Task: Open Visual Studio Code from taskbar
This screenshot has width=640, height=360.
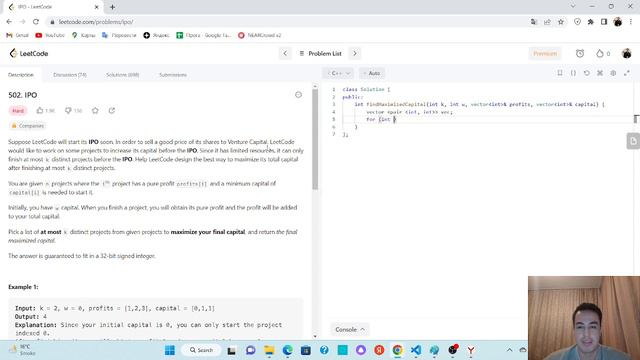Action: point(416,350)
